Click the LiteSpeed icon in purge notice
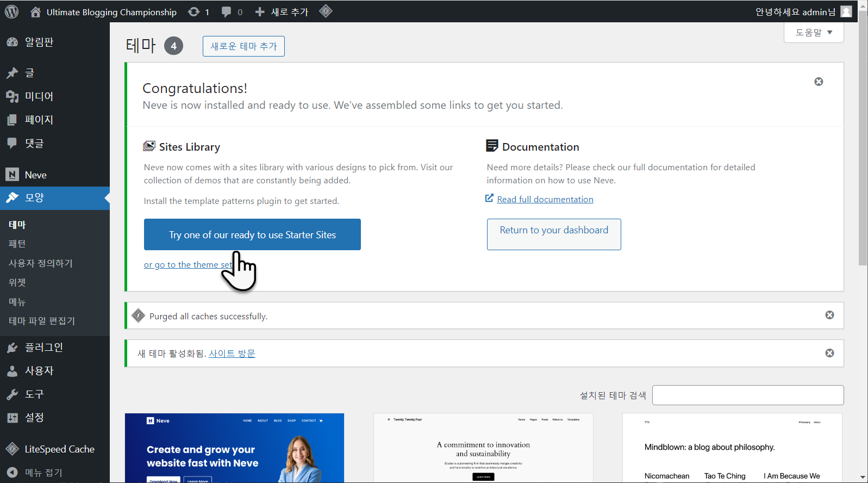The width and height of the screenshot is (868, 483). click(139, 315)
